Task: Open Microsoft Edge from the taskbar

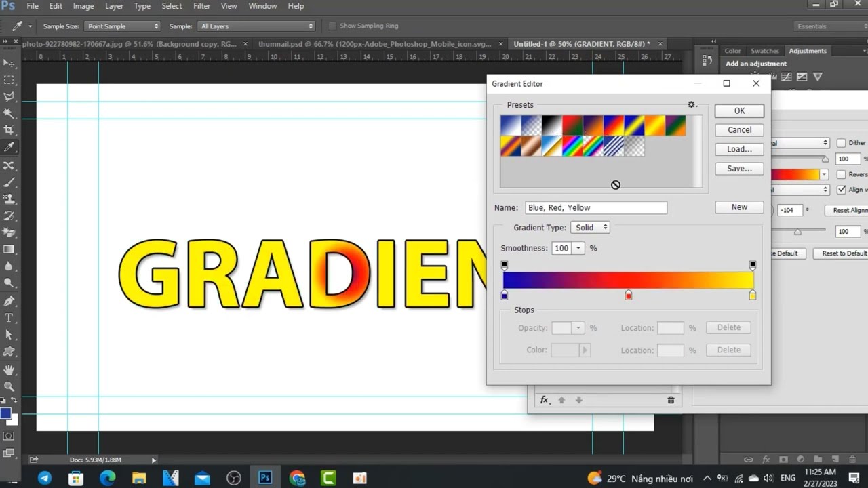Action: coord(108,478)
